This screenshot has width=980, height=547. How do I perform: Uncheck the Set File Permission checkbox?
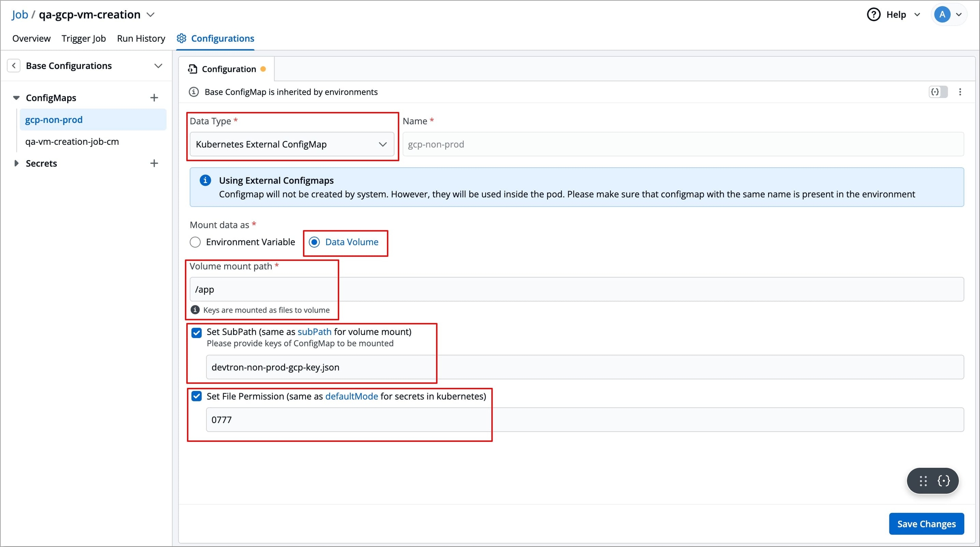coord(197,396)
